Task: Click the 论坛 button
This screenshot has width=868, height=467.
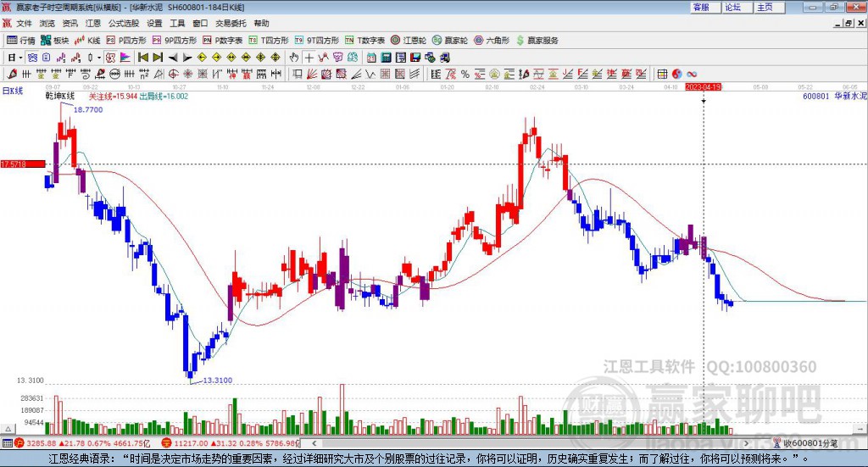Action: click(737, 7)
